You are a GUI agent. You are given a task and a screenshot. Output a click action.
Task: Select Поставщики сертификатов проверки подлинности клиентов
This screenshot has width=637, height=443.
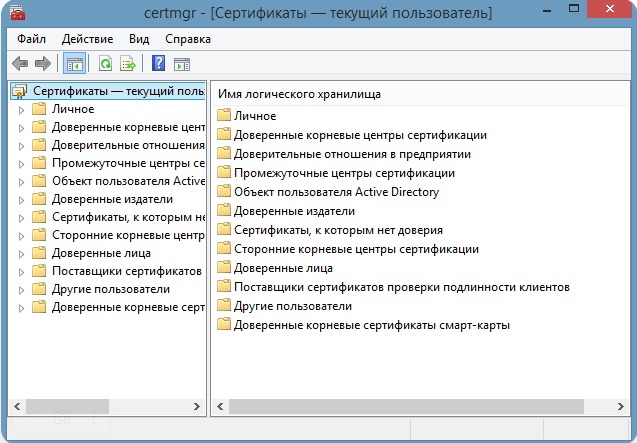point(400,287)
